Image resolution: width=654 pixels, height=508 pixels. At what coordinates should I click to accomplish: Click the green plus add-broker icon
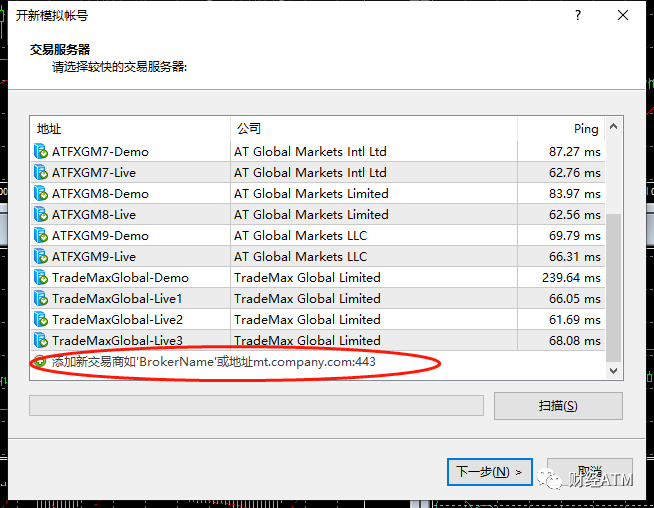coord(40,361)
